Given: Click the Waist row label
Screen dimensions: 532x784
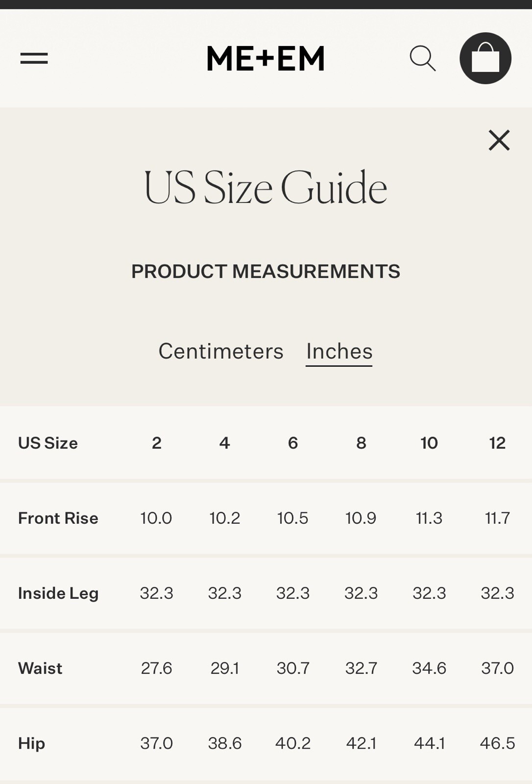Looking at the screenshot, I should click(x=40, y=668).
